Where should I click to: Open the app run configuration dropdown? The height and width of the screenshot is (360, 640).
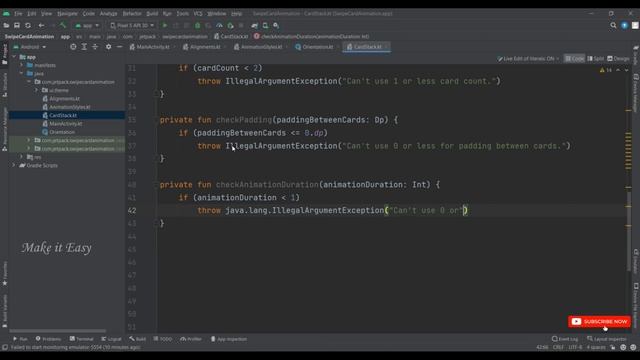click(x=87, y=25)
